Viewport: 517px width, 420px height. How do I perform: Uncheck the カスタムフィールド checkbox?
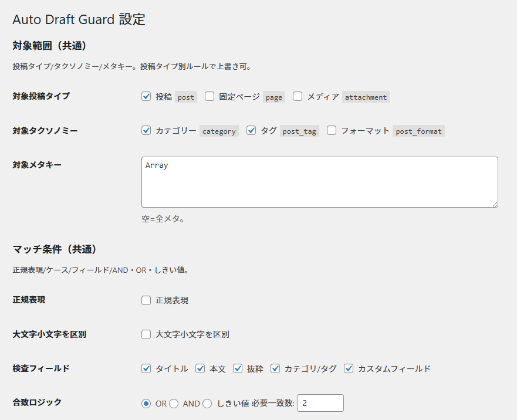click(349, 368)
